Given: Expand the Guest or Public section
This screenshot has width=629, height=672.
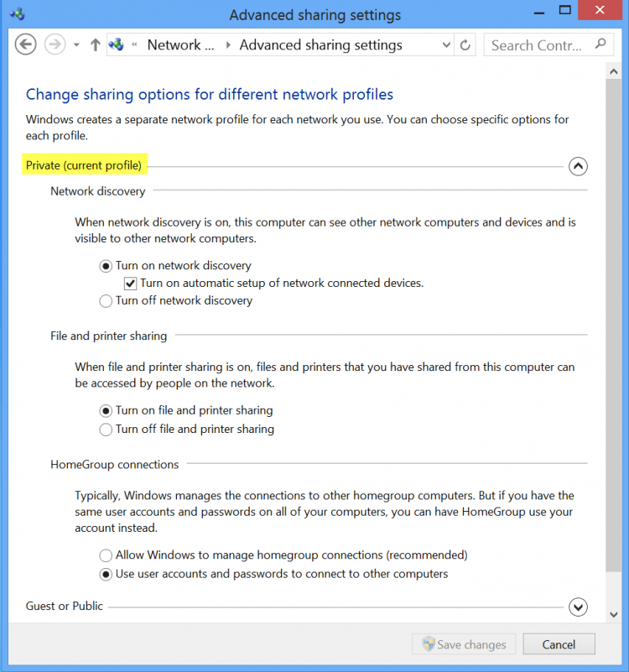Looking at the screenshot, I should pos(578,607).
